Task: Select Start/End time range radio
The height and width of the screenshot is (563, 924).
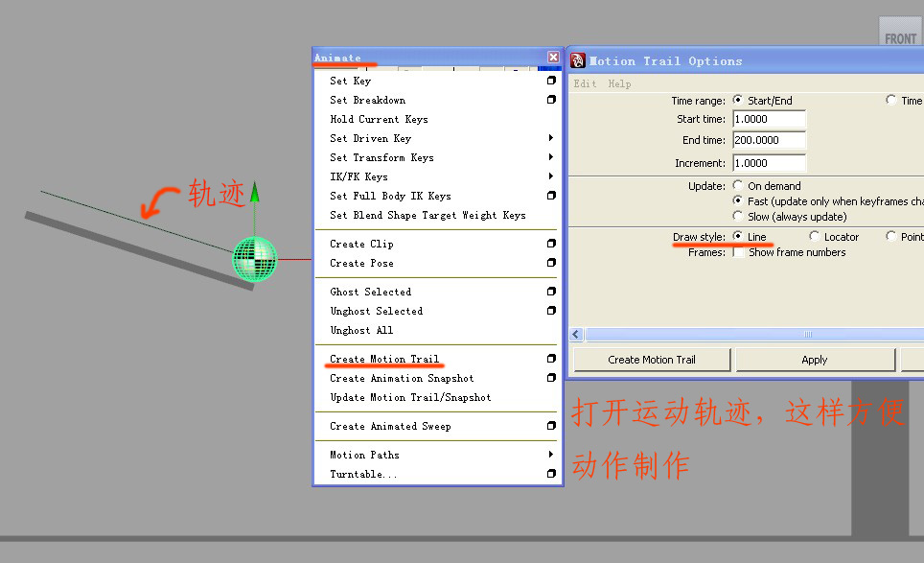Action: tap(737, 100)
